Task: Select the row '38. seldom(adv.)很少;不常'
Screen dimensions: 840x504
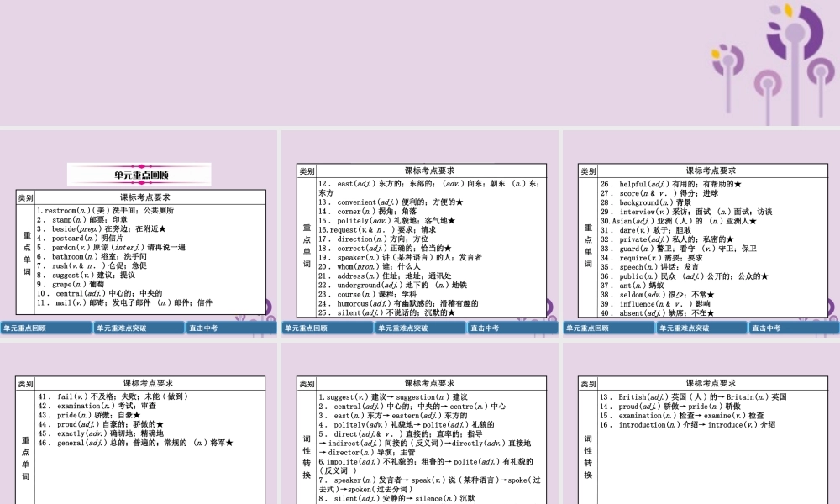Action: tap(658, 295)
